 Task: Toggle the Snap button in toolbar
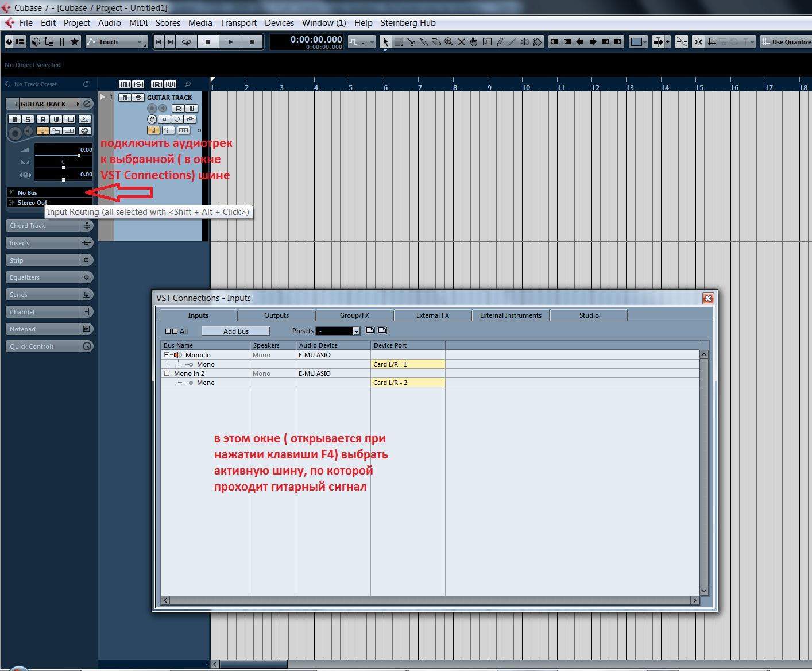tap(698, 42)
